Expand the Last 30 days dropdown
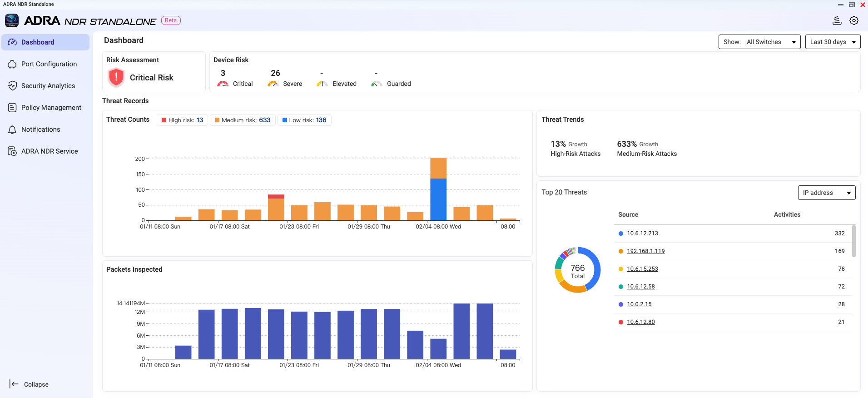 point(833,42)
